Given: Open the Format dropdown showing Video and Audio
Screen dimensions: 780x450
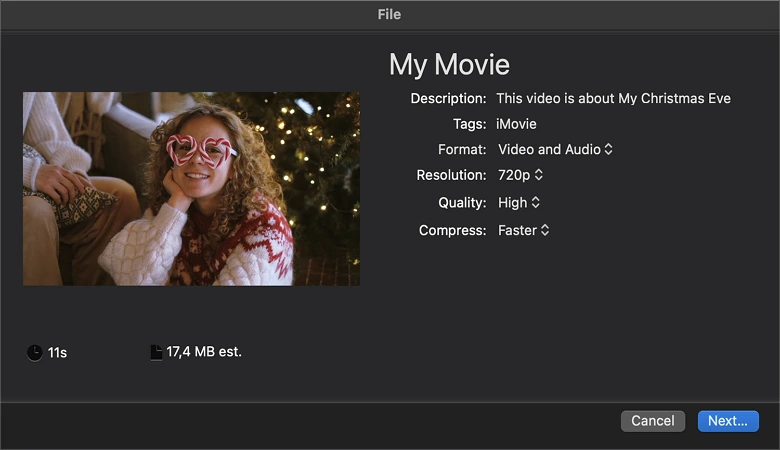Looking at the screenshot, I should (555, 149).
